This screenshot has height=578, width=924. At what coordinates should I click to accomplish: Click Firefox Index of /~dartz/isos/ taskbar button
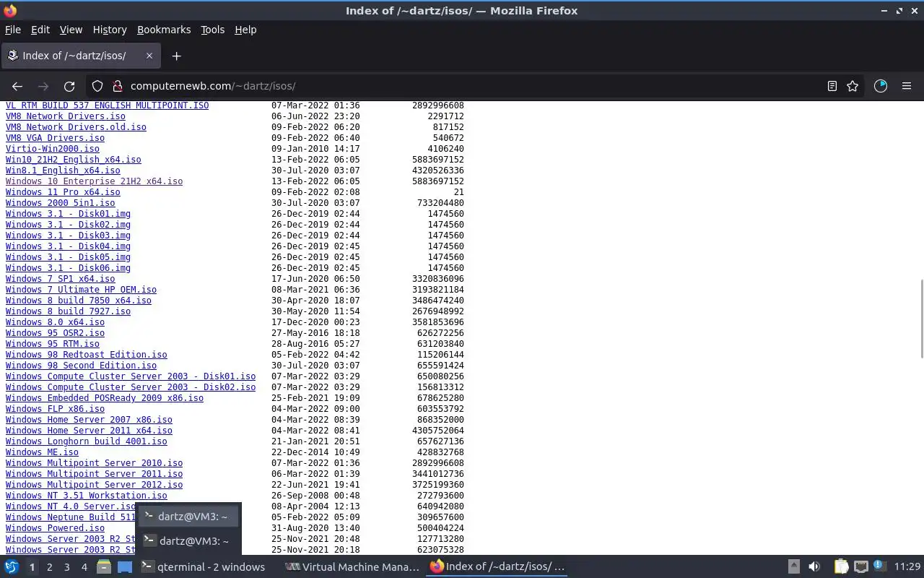497,567
